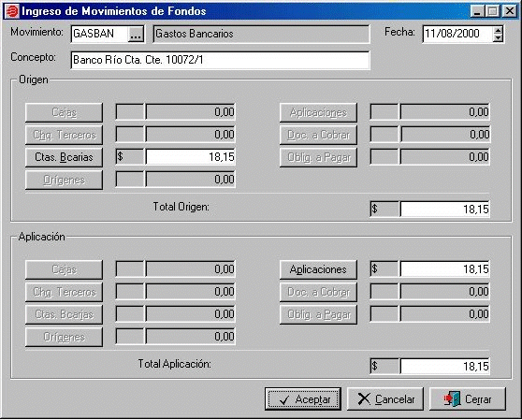522x420 pixels.
Task: Click the Gastos Bancarios description field
Action: 261,34
